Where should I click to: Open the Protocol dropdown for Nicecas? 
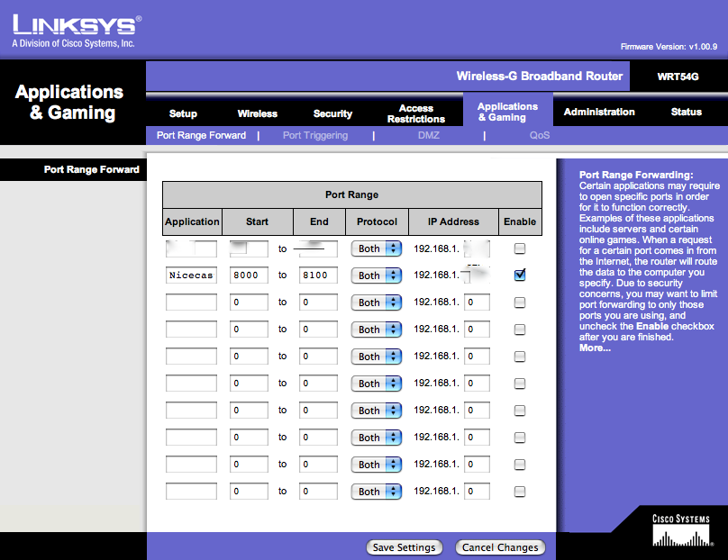376,275
